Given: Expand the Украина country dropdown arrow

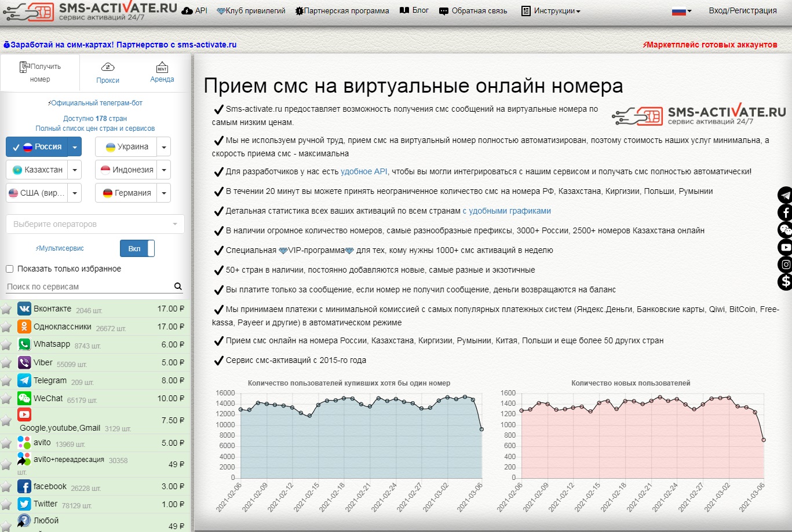Looking at the screenshot, I should pyautogui.click(x=164, y=147).
